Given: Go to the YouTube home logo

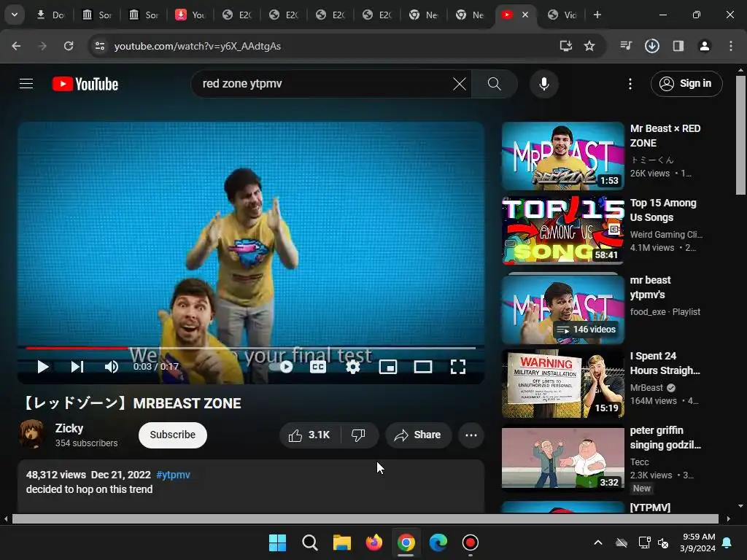Looking at the screenshot, I should tap(85, 84).
